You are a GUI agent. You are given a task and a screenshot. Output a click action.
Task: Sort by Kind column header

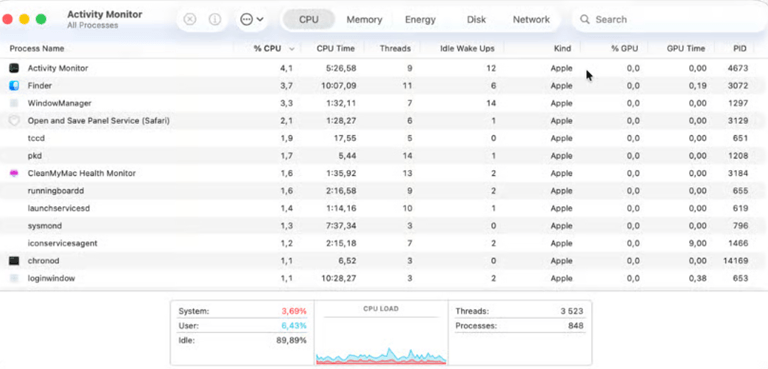click(562, 49)
